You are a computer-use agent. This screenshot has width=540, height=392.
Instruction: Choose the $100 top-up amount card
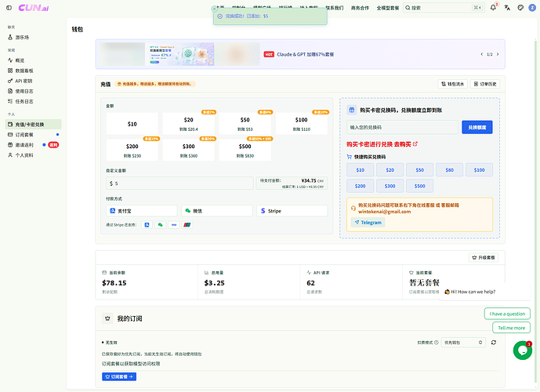tap(302, 124)
